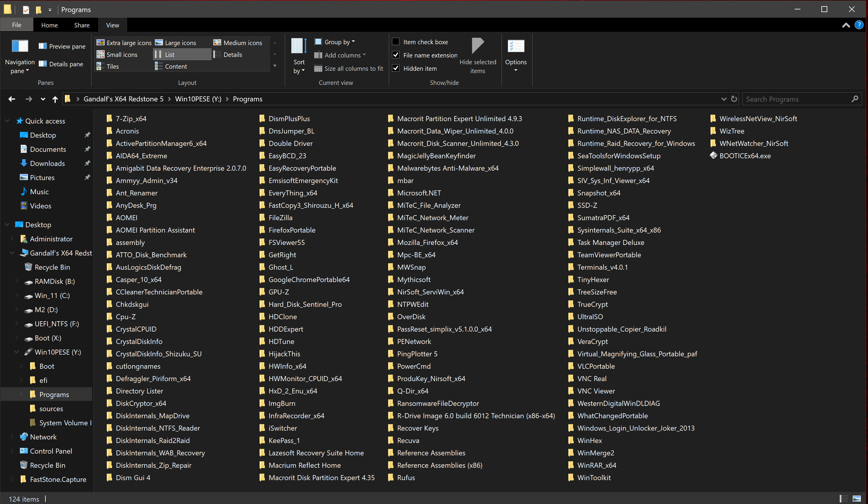Toggle the Details pane
Viewport: 868px width, 504px height.
coord(61,64)
